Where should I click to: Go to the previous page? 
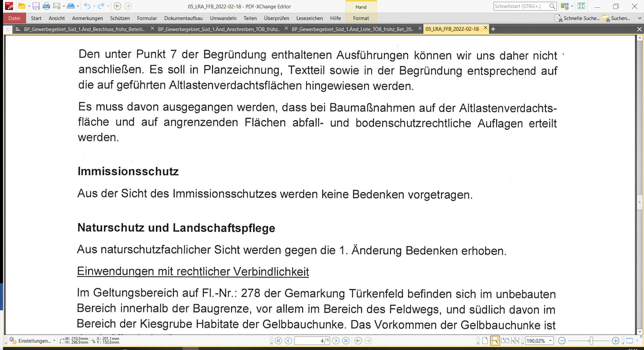(x=288, y=341)
